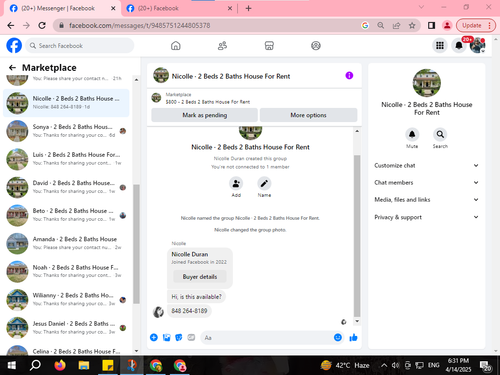Click message text 848 264-8189
The width and height of the screenshot is (500, 375).
pyautogui.click(x=189, y=311)
